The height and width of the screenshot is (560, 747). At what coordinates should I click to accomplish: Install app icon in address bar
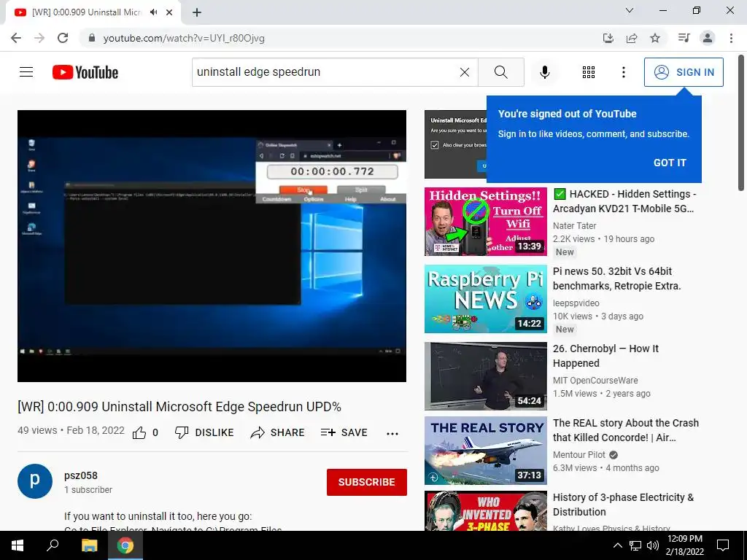click(608, 38)
